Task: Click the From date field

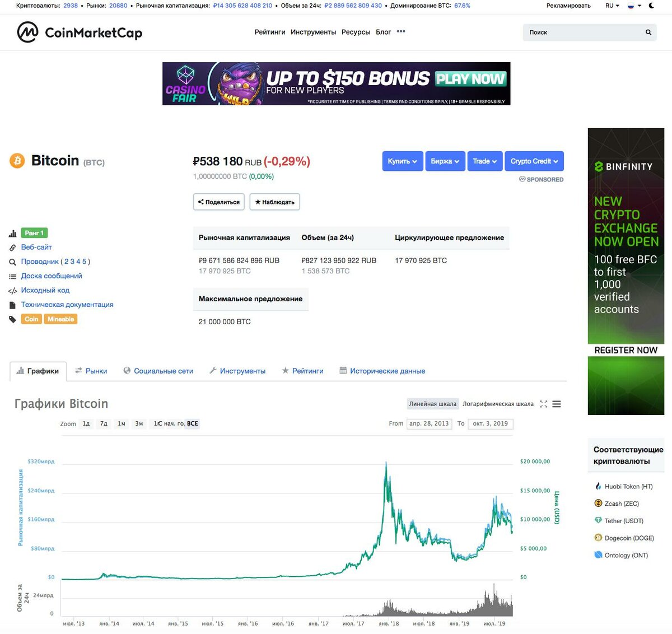Action: click(x=430, y=423)
